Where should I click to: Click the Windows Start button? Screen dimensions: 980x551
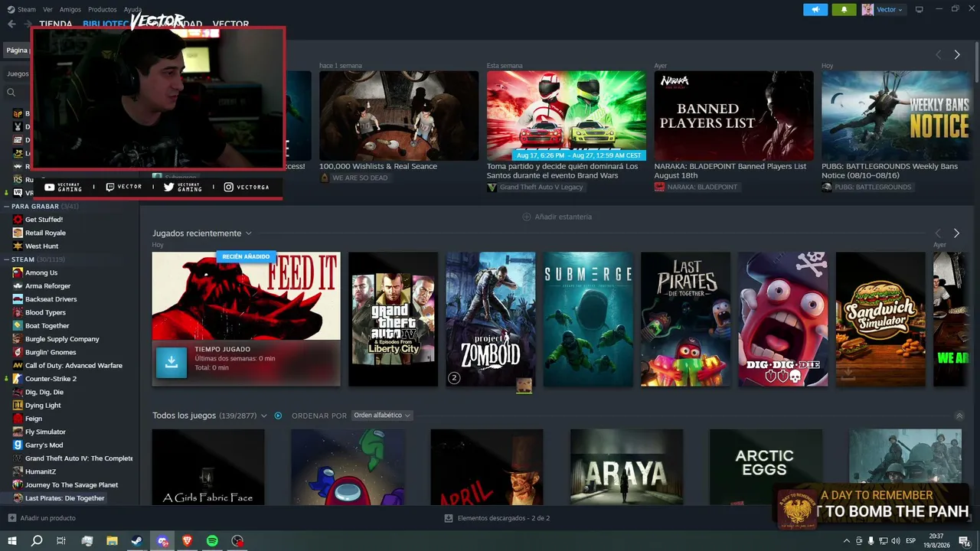tap(11, 541)
